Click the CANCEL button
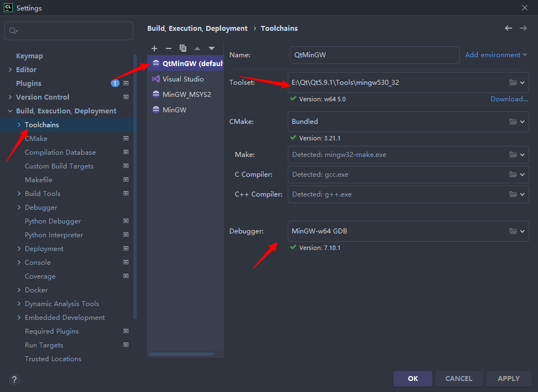The width and height of the screenshot is (538, 392). click(x=459, y=379)
